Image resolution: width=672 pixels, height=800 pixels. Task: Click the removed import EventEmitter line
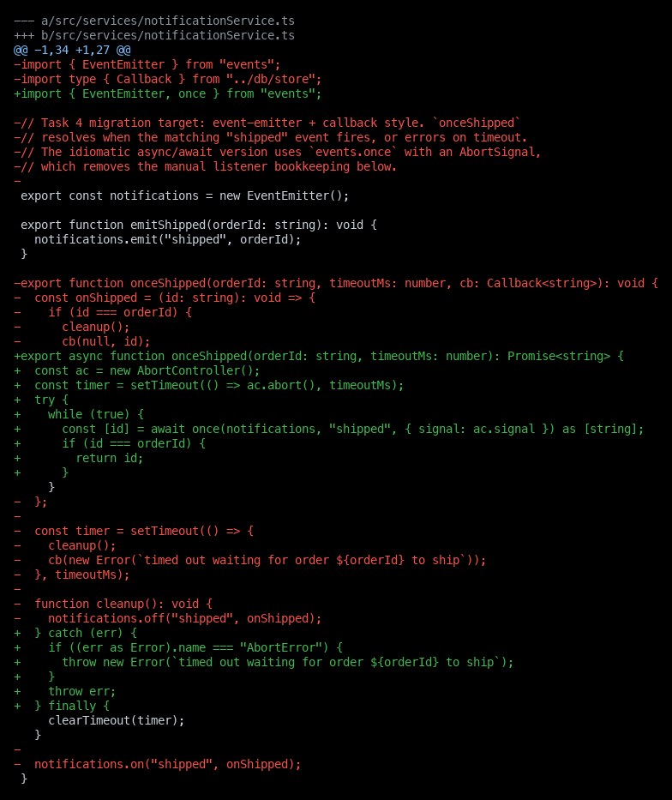147,65
